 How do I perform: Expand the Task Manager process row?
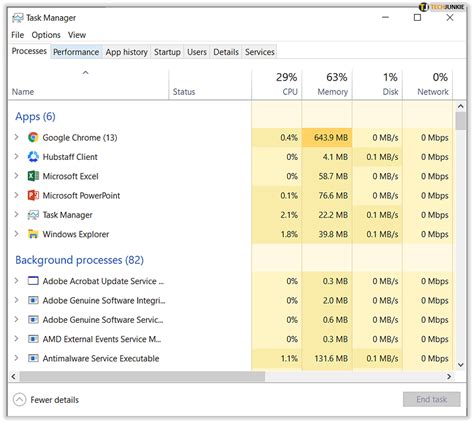(16, 214)
